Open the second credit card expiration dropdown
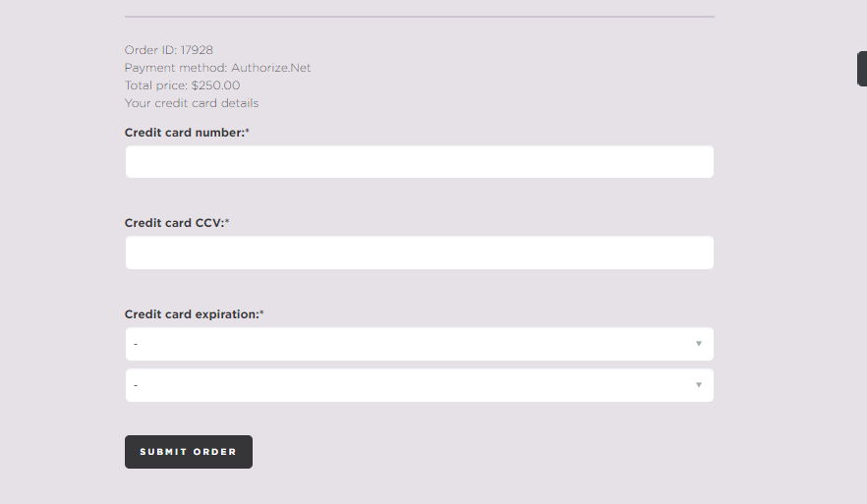Image resolution: width=867 pixels, height=504 pixels. pos(419,385)
